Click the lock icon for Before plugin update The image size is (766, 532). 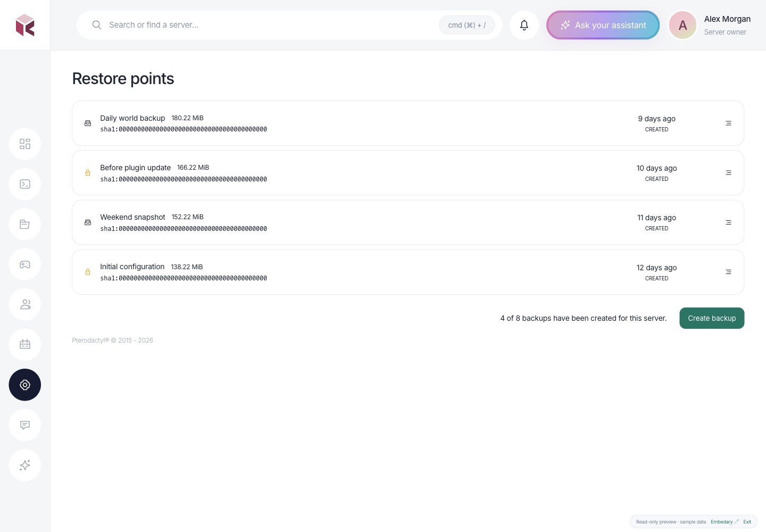(x=88, y=173)
